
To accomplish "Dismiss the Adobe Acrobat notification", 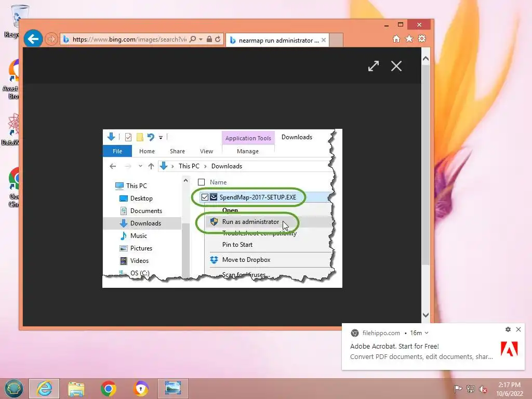I will pos(518,329).
